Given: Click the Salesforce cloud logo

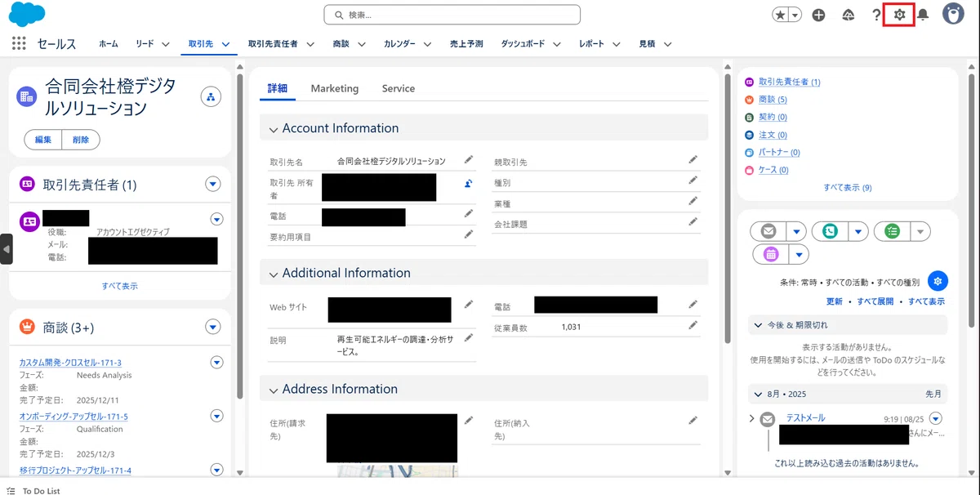Looking at the screenshot, I should tap(27, 15).
